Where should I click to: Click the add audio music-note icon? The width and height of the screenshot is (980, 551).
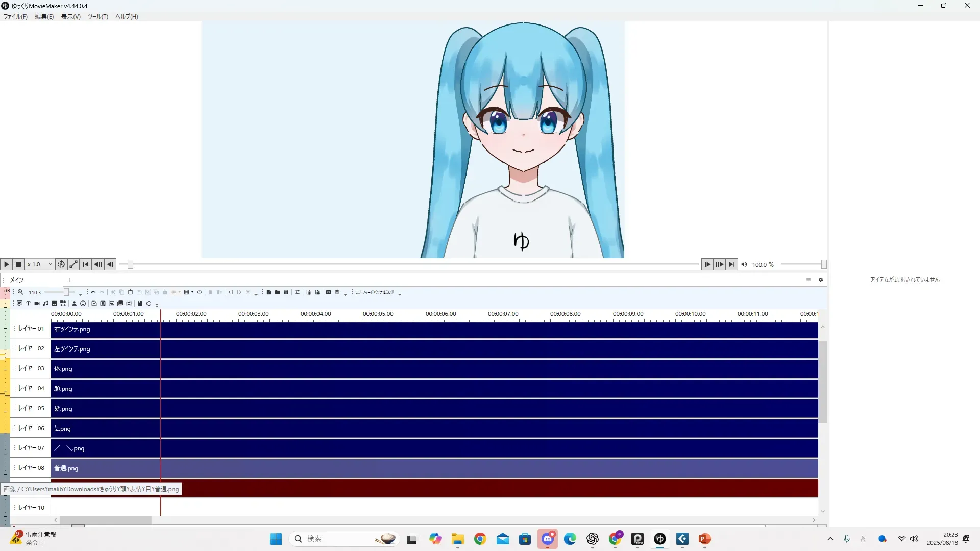click(x=45, y=304)
